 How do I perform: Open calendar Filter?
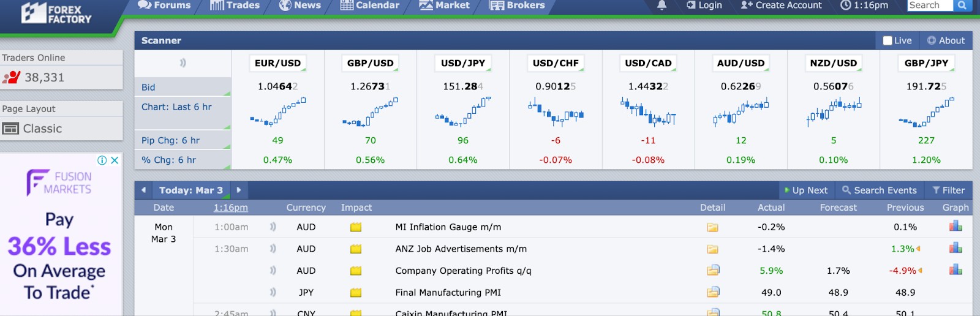[949, 190]
